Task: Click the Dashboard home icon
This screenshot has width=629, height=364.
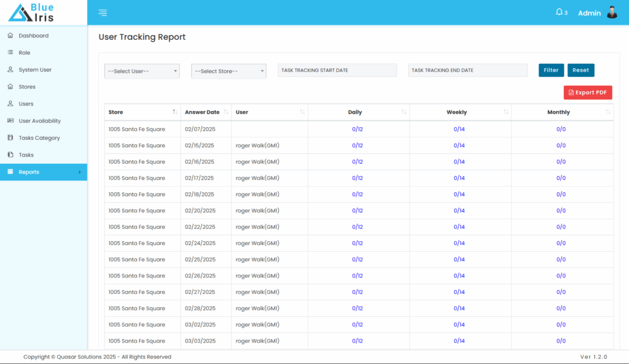Action: [x=10, y=35]
